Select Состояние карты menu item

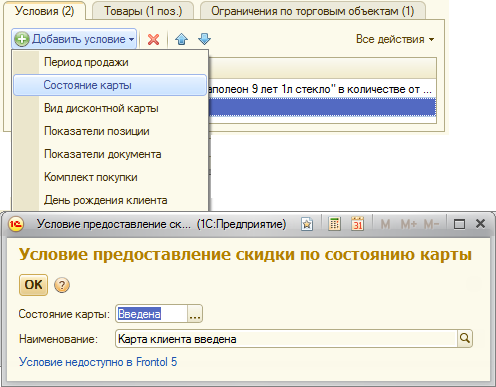[110, 85]
